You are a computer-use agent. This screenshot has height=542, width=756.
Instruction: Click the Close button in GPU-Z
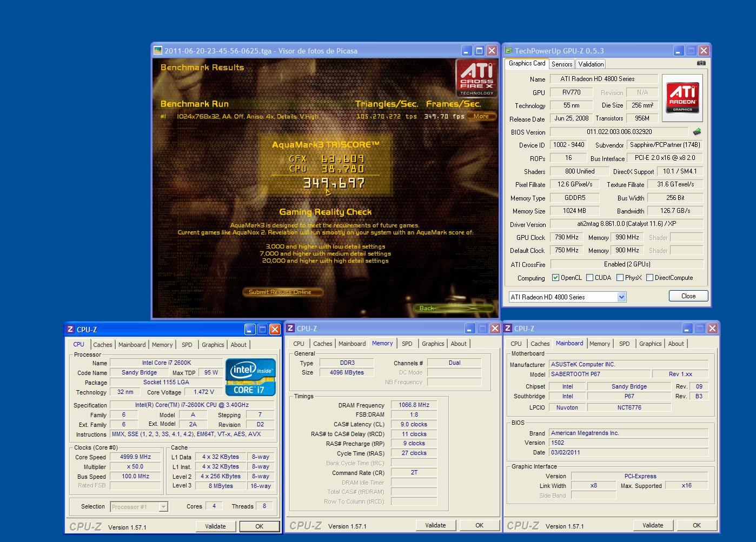[x=688, y=296]
